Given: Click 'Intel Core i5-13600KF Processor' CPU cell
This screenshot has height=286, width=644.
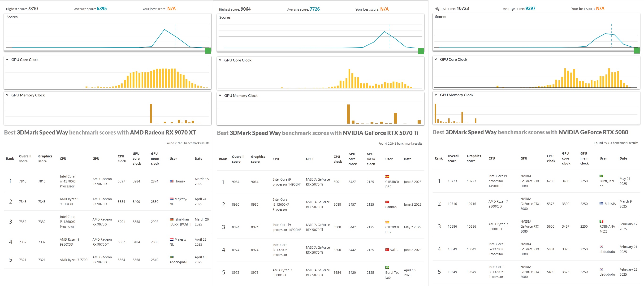Looking at the screenshot, I should (x=281, y=204).
